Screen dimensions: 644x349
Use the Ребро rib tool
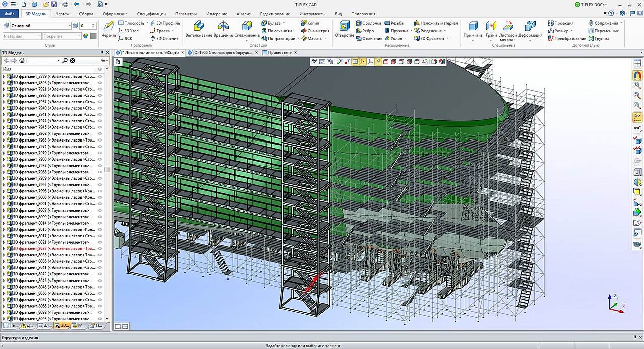(365, 31)
